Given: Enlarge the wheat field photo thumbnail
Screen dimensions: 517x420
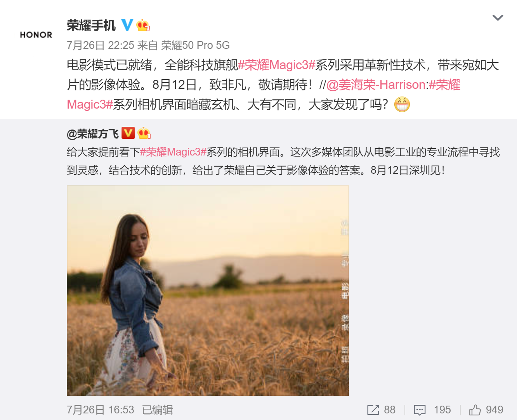Looking at the screenshot, I should 208,290.
